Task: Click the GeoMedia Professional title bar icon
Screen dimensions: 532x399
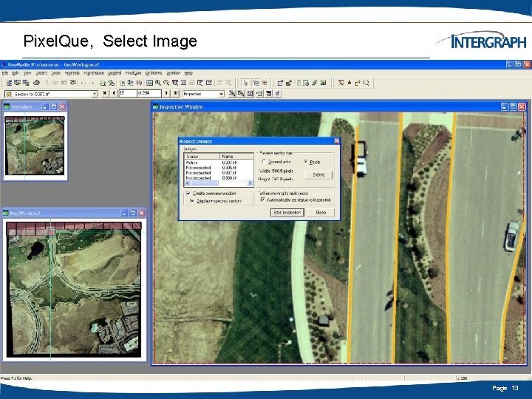Action: click(4, 64)
